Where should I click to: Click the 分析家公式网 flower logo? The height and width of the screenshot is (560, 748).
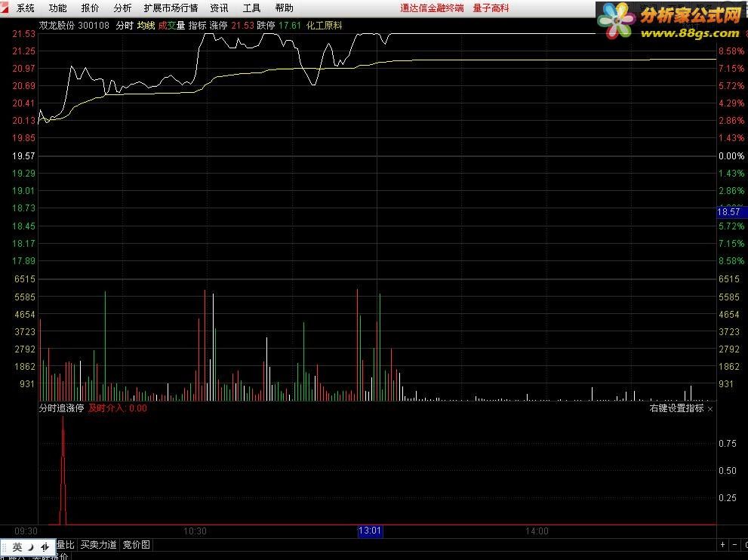pyautogui.click(x=617, y=20)
